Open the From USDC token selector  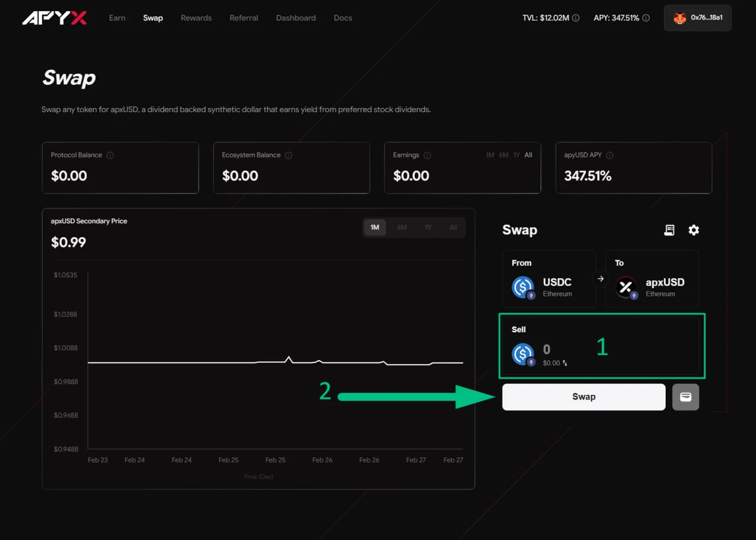tap(549, 279)
